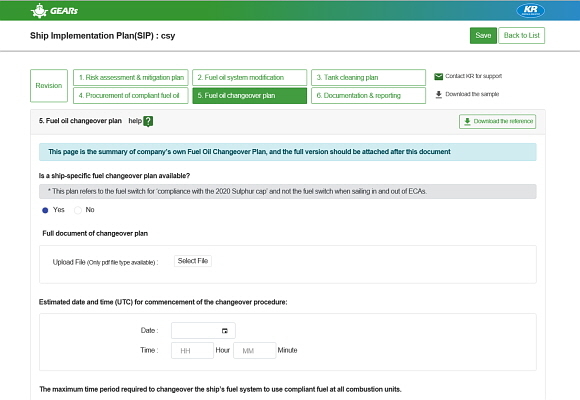Click the KR logo in header

pos(530,10)
